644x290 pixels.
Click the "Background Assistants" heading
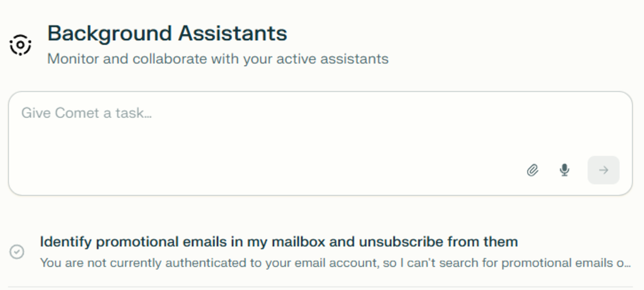tap(167, 34)
